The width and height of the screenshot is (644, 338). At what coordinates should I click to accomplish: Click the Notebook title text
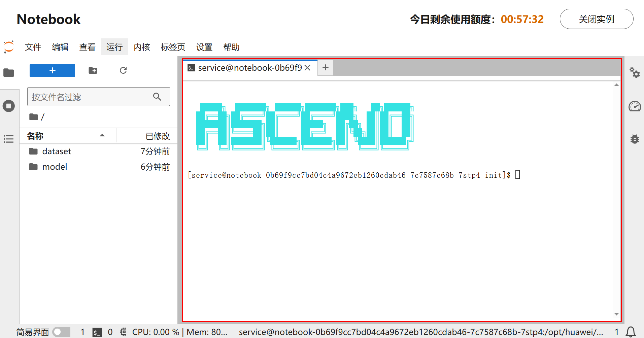coord(49,19)
